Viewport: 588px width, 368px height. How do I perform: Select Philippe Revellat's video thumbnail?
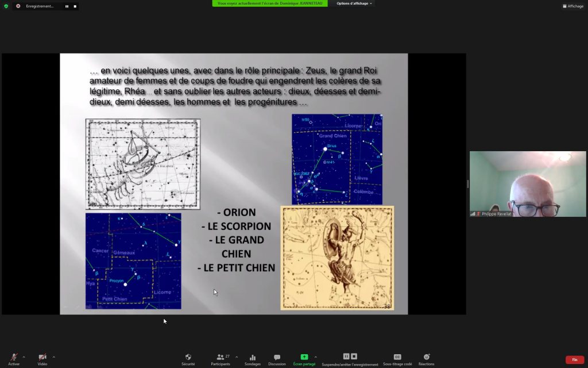tap(528, 184)
